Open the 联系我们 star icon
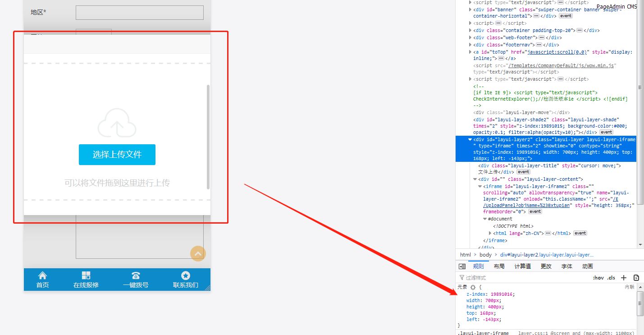 click(185, 275)
